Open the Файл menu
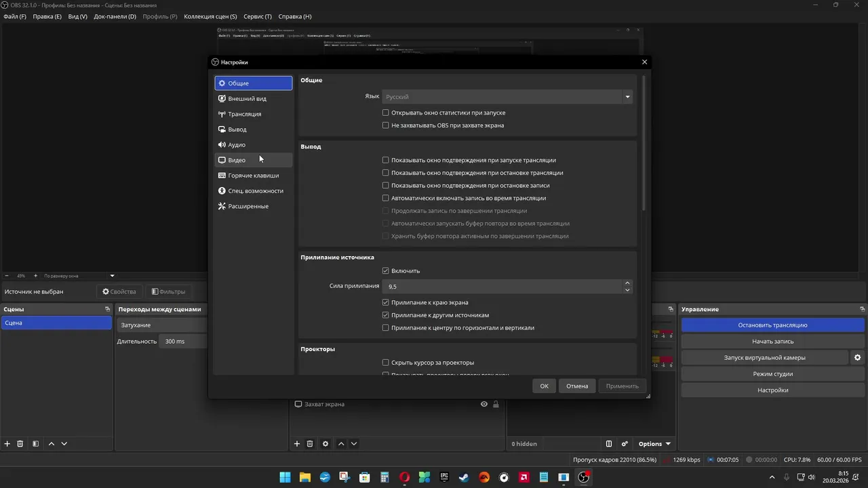This screenshot has height=488, width=868. coord(15,16)
